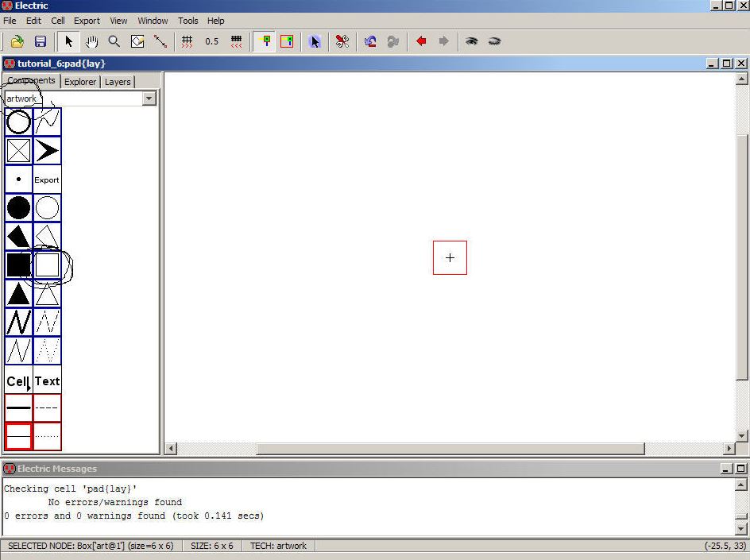Viewport: 750px width, 560px height.
Task: Show layers with the open eye icon
Action: point(471,41)
